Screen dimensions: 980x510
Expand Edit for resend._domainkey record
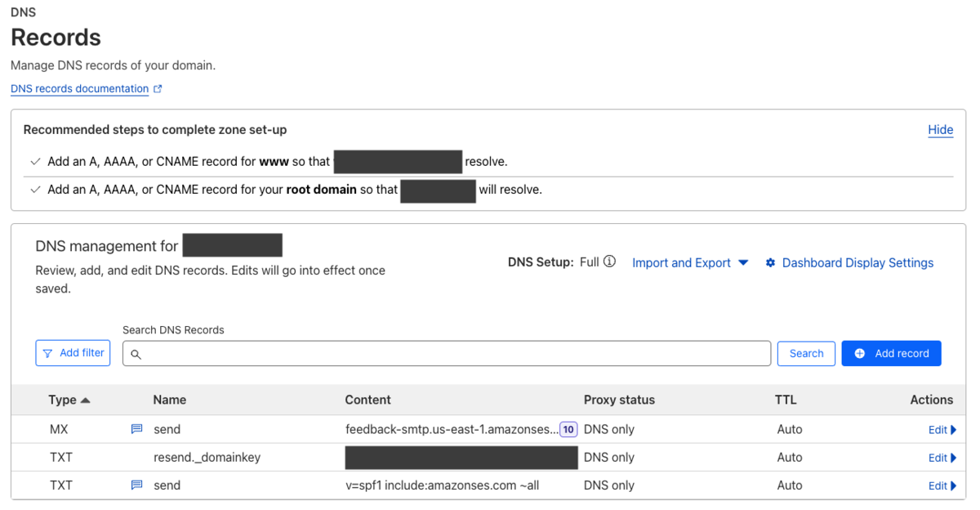pyautogui.click(x=942, y=458)
